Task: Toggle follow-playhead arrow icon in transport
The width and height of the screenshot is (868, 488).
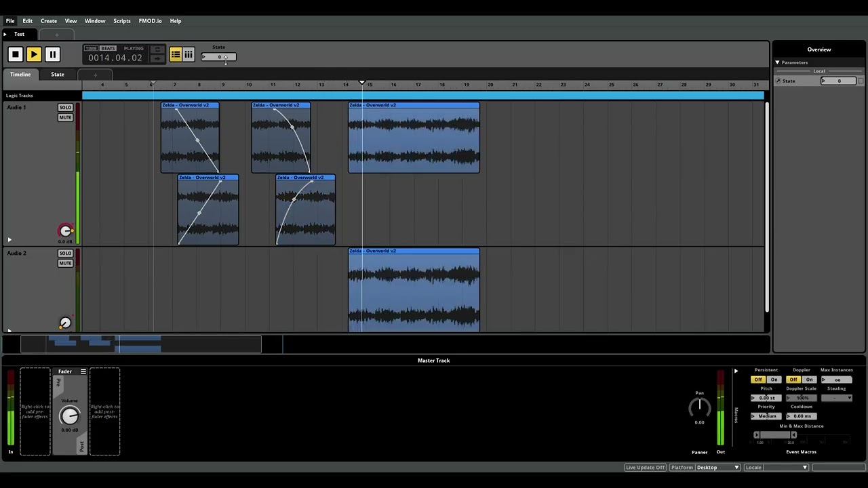Action: pyautogui.click(x=157, y=58)
